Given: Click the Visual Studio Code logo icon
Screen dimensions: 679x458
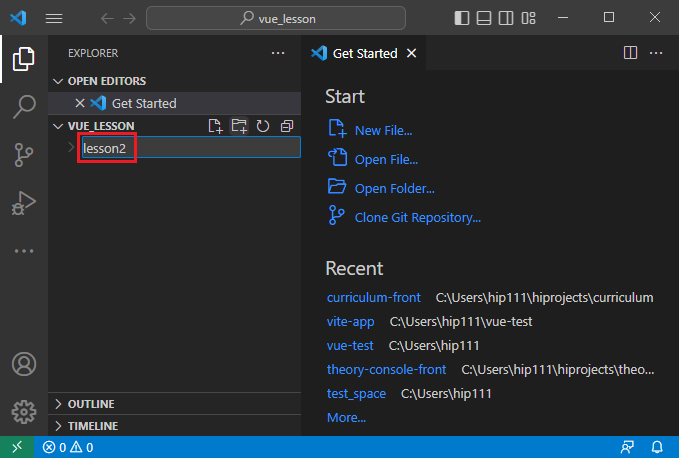Looking at the screenshot, I should (x=18, y=18).
